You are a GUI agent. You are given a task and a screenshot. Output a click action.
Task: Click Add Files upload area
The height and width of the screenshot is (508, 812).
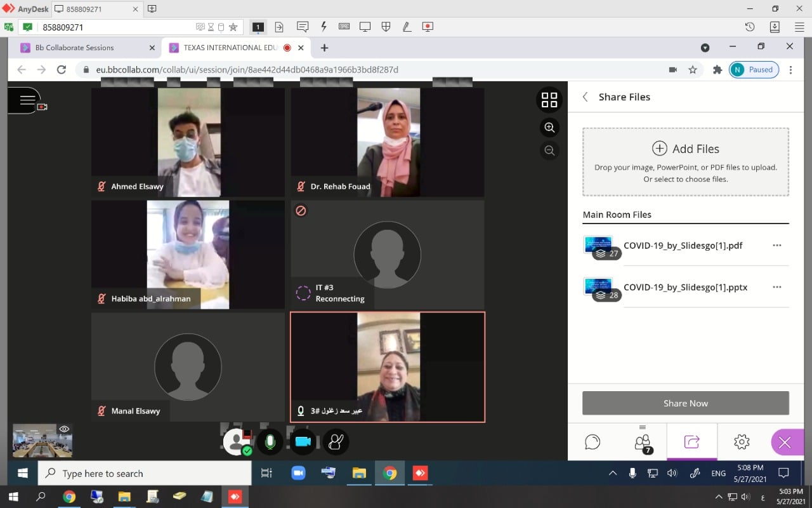tap(685, 162)
